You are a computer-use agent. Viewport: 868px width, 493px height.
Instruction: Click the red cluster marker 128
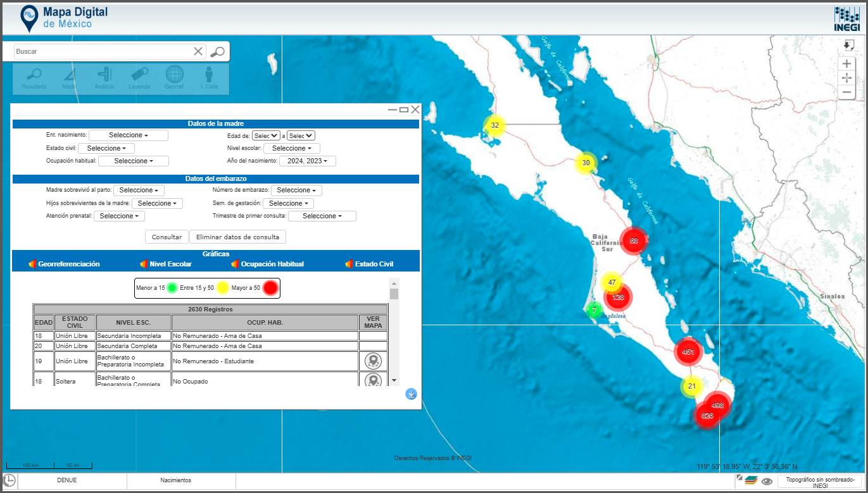[x=618, y=297]
